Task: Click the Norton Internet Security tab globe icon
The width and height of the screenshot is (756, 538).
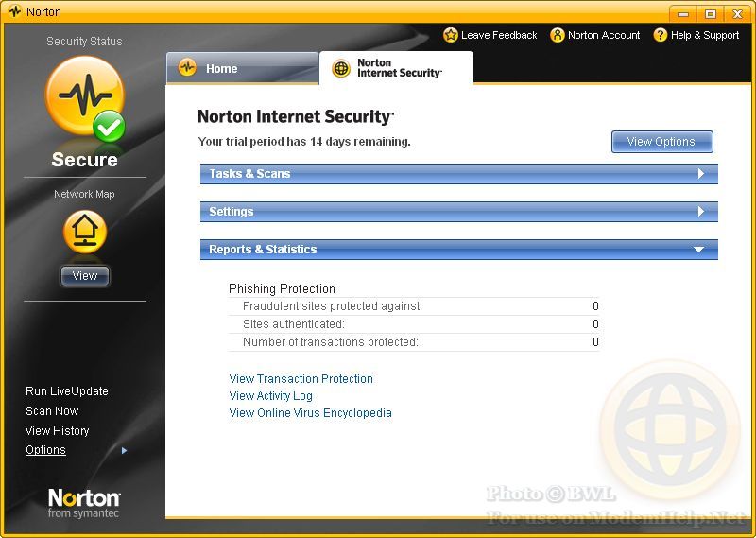Action: pyautogui.click(x=341, y=68)
